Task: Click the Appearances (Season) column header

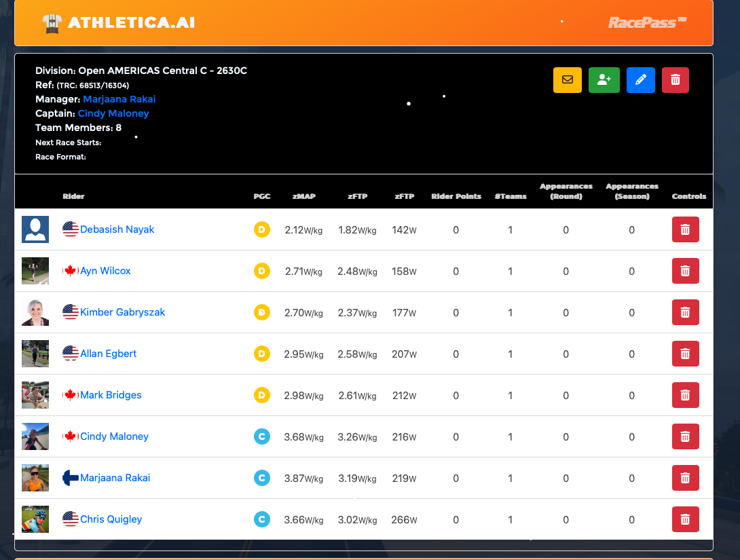Action: 632,191
